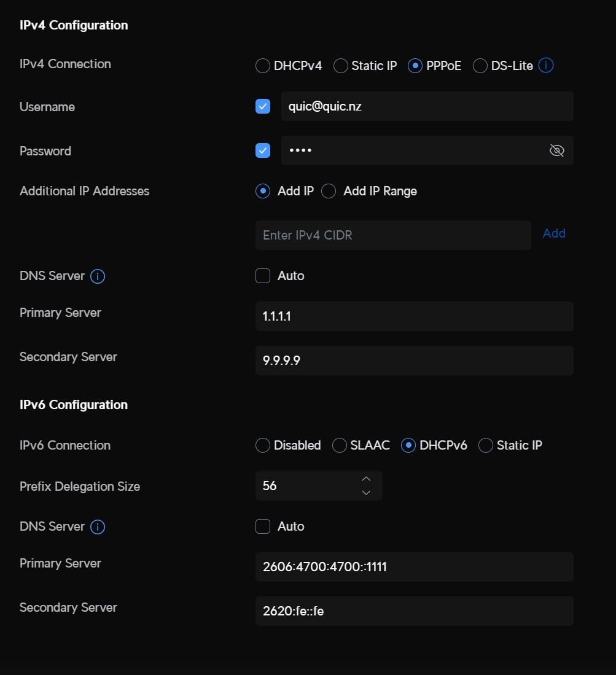Screen dimensions: 616x675
Task: Open the DS-Lite info tooltip icon
Action: coord(545,65)
